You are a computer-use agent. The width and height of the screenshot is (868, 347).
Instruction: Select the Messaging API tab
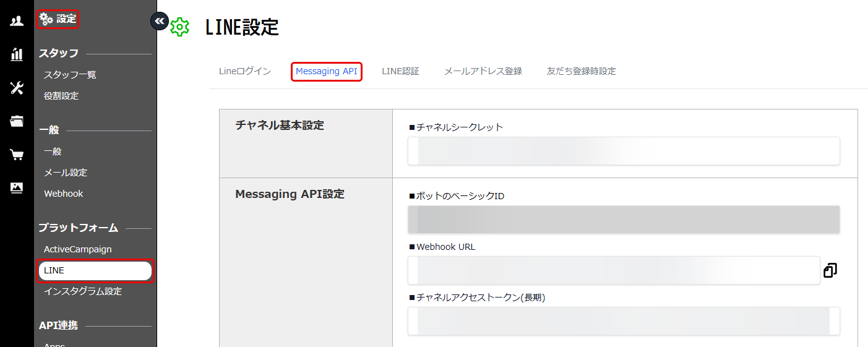327,71
